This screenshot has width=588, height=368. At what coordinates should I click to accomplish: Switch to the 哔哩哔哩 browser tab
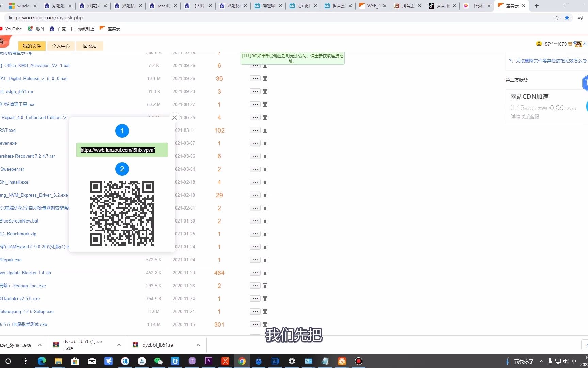[268, 6]
